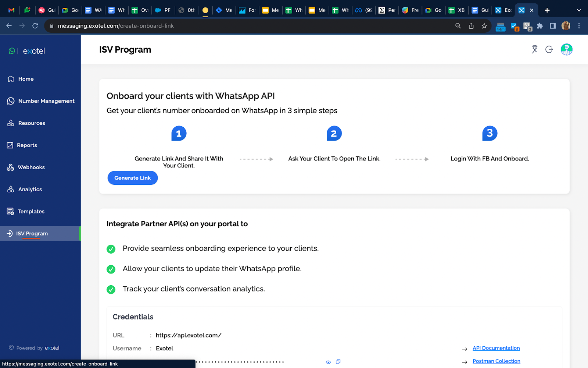Image resolution: width=588 pixels, height=368 pixels.
Task: Click the step 1 badge
Action: click(179, 133)
